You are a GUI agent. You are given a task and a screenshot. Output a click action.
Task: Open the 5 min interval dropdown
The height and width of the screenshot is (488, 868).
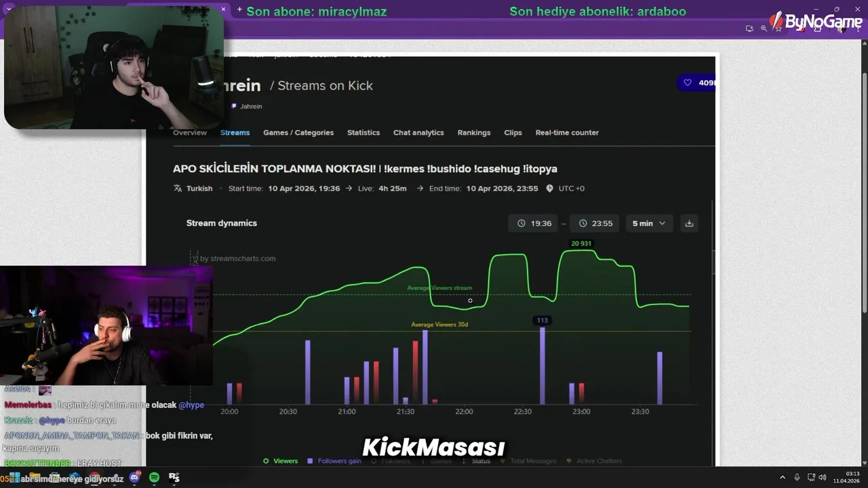click(x=649, y=223)
